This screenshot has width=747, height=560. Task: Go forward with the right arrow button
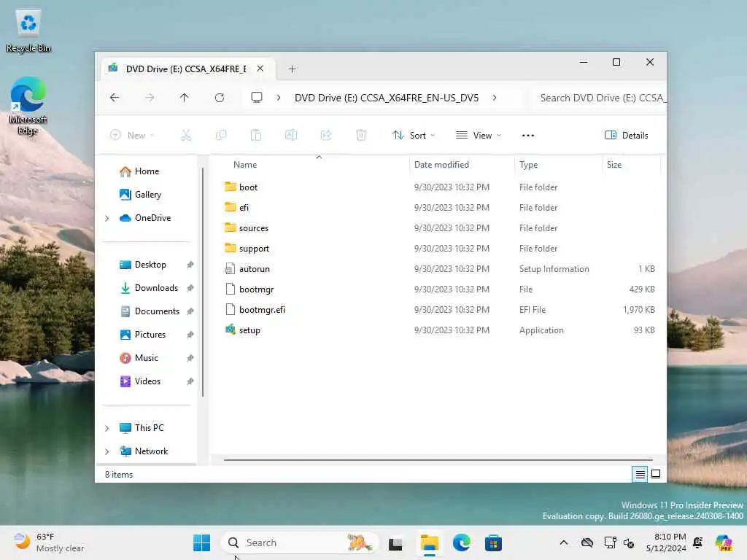click(x=150, y=98)
